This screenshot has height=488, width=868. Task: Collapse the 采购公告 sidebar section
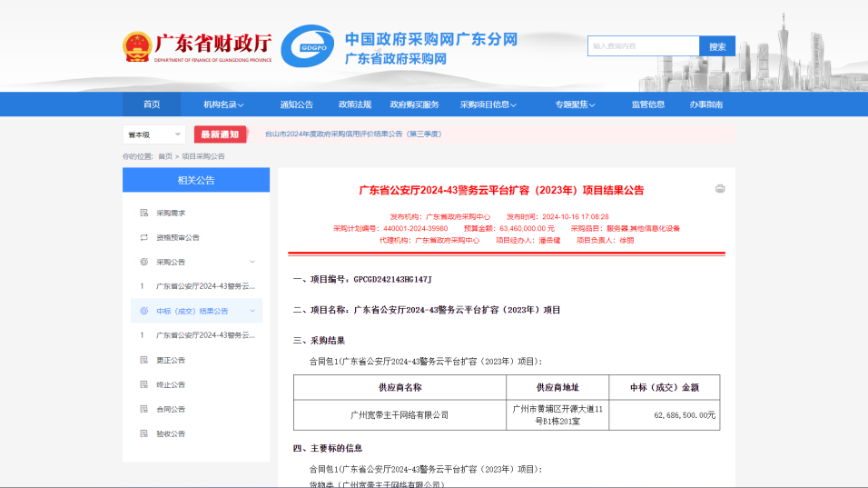252,262
